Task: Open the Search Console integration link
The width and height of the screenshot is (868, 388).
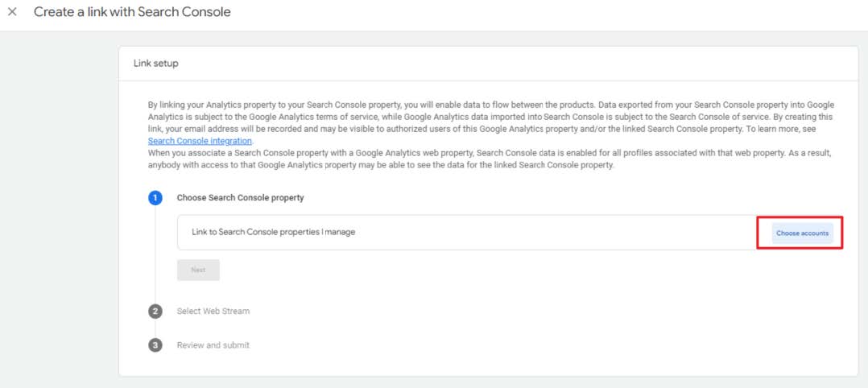Action: click(200, 141)
